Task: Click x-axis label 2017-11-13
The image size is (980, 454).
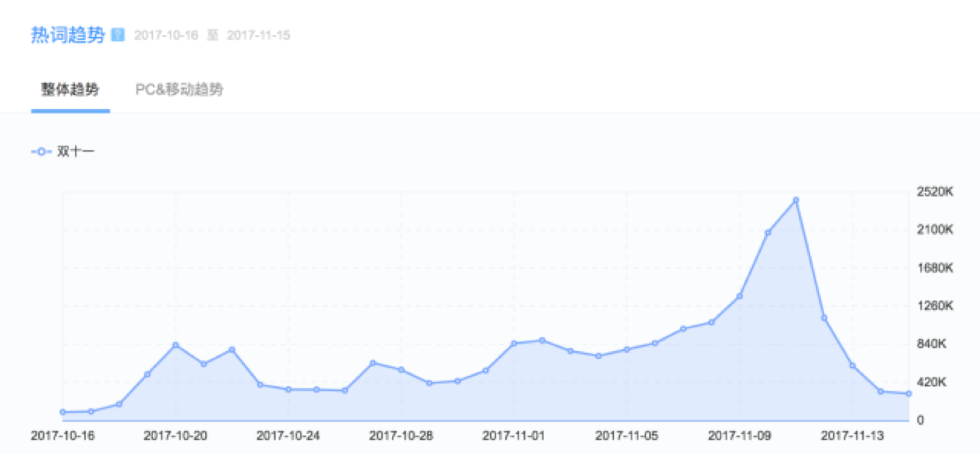Action: coord(852,436)
